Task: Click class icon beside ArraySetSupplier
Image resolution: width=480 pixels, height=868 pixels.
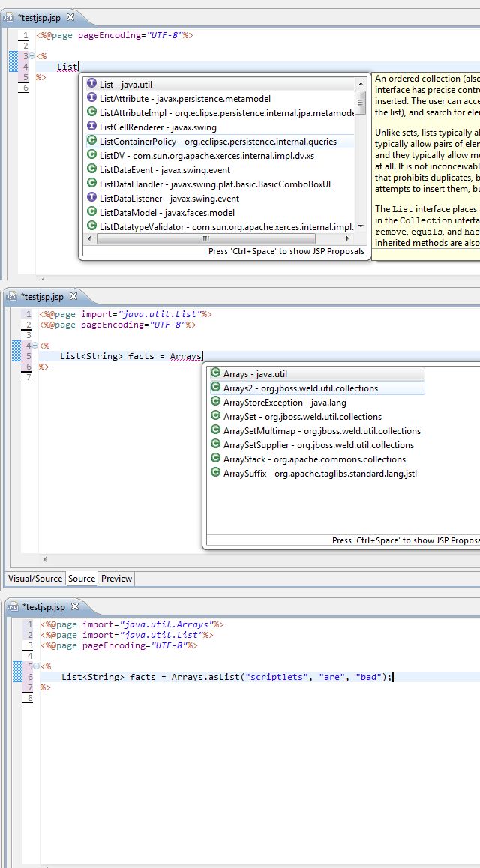Action: pos(216,444)
